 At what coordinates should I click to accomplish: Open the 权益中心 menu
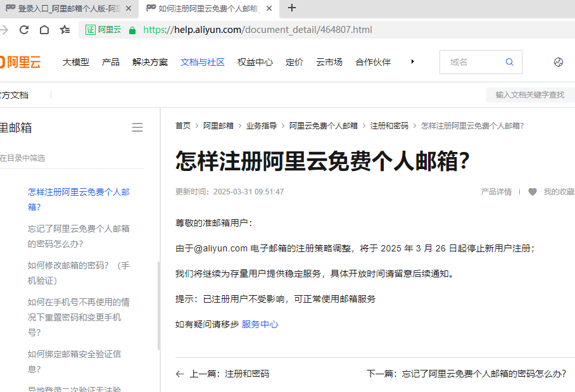tap(255, 62)
